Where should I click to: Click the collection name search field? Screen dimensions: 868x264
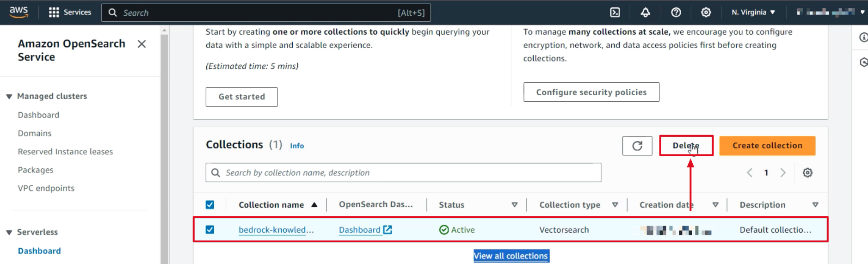(x=409, y=172)
